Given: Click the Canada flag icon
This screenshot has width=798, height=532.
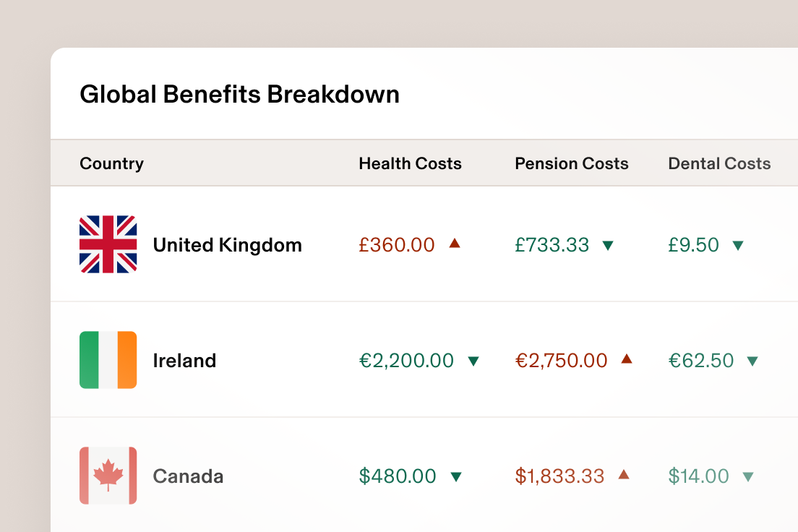Looking at the screenshot, I should coord(108,476).
